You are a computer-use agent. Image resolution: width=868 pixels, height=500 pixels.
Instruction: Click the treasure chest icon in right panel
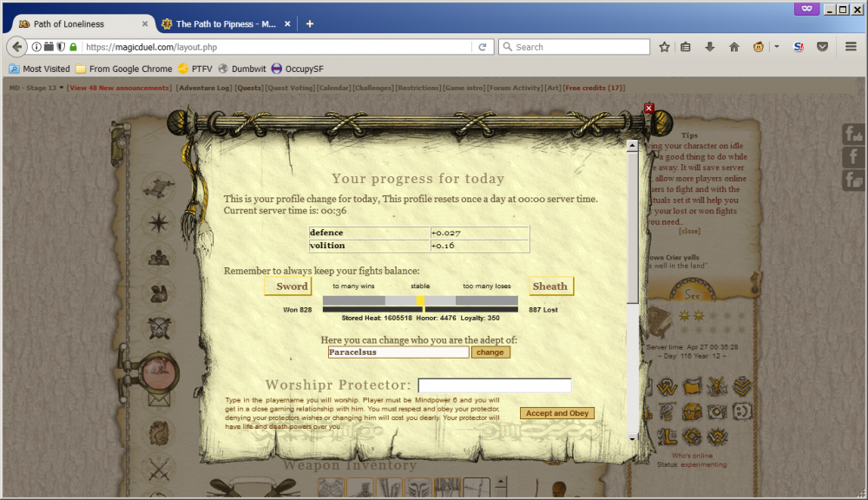tap(692, 411)
